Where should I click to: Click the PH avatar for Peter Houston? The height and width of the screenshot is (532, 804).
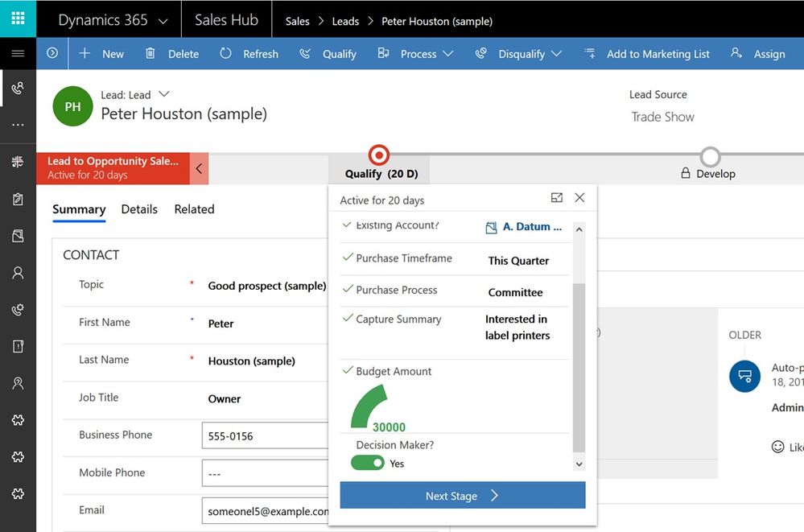[72, 105]
